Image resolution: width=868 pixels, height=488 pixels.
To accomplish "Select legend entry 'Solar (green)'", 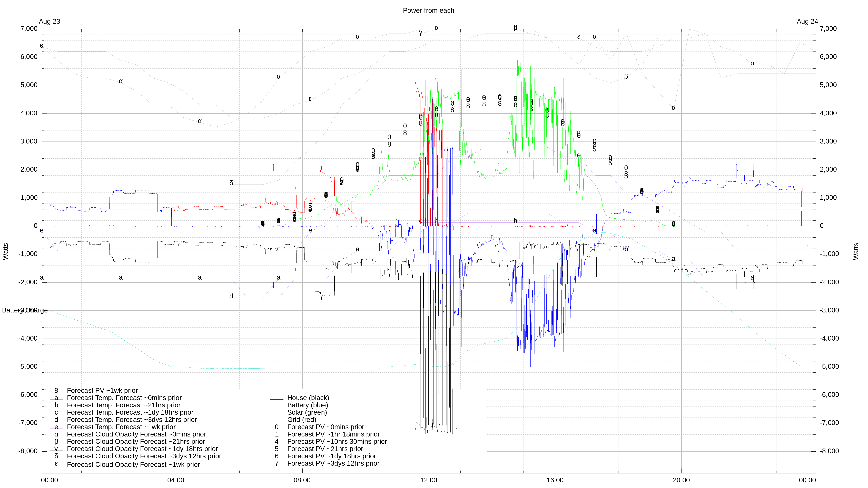I will tap(307, 413).
